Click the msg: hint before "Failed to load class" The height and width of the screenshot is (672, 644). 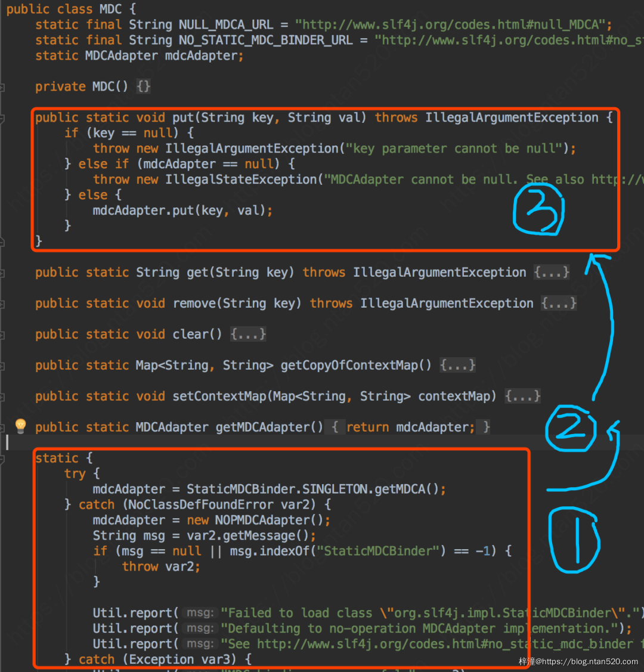coord(200,613)
